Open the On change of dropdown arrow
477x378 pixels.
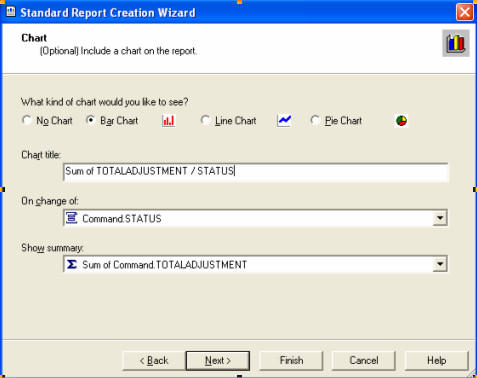(x=440, y=218)
